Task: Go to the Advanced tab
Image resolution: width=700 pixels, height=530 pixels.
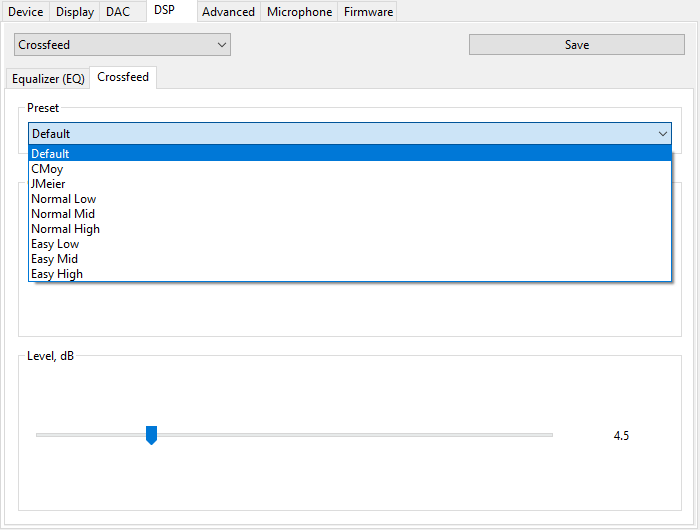Action: click(228, 12)
